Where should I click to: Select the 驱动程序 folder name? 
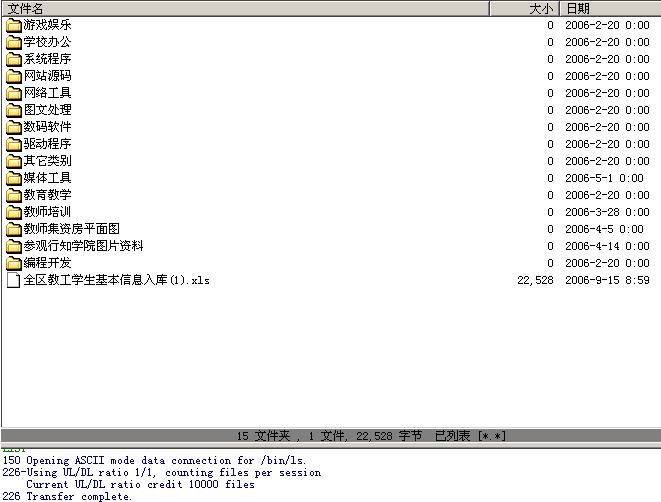[47, 144]
